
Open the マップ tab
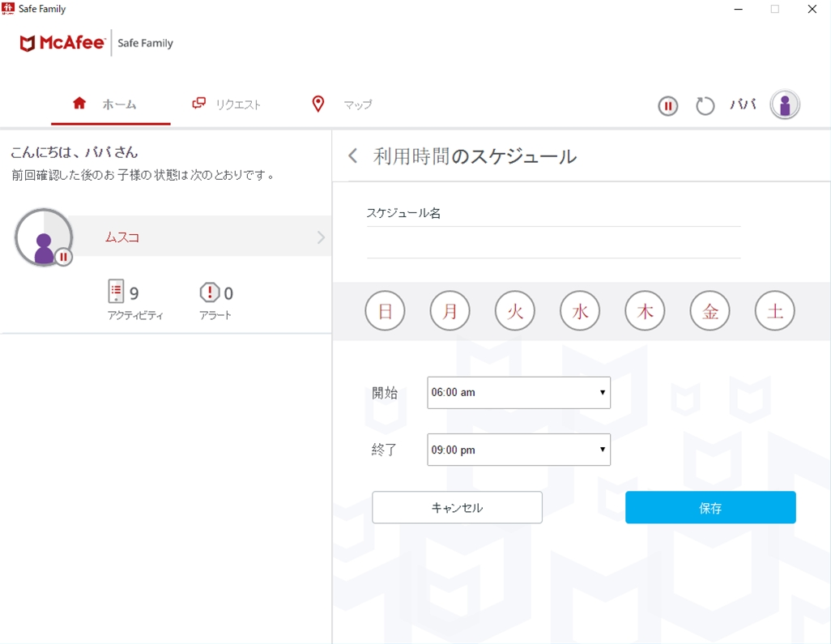click(342, 104)
